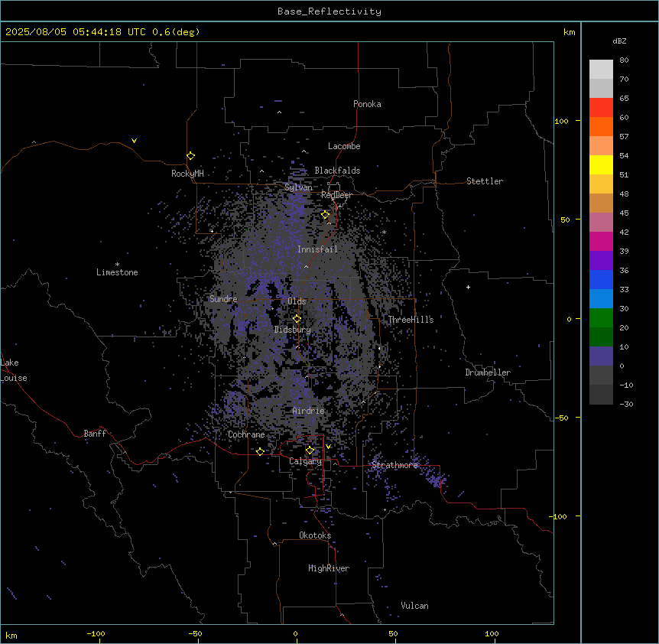
Task: Click the yellow diamond marker below RedDeer
Action: pyautogui.click(x=325, y=215)
